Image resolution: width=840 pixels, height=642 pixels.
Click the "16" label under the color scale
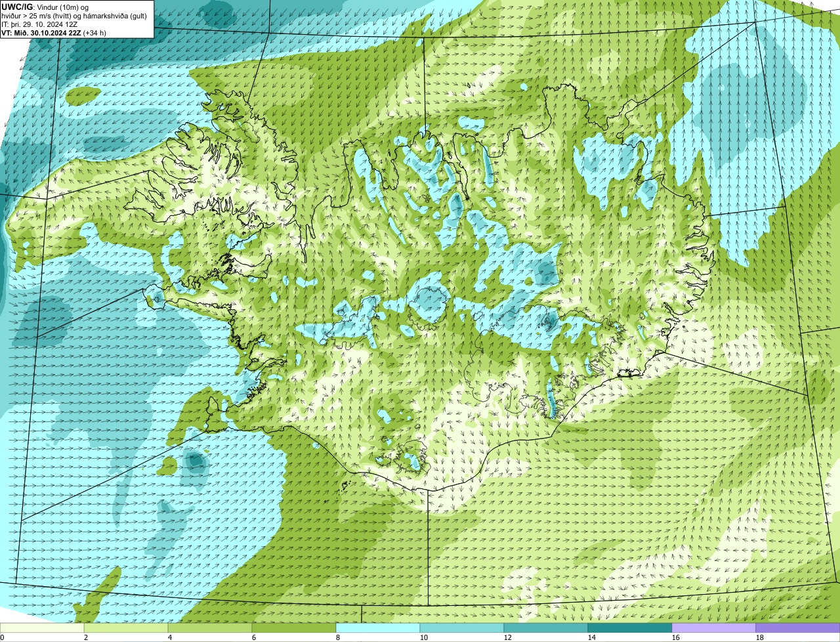676,637
